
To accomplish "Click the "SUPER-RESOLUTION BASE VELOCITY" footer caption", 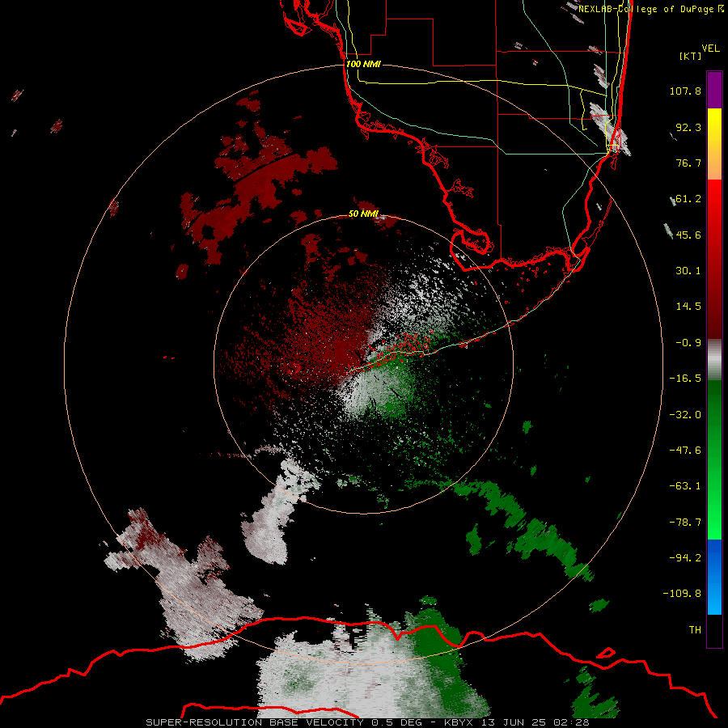I will coord(255,722).
